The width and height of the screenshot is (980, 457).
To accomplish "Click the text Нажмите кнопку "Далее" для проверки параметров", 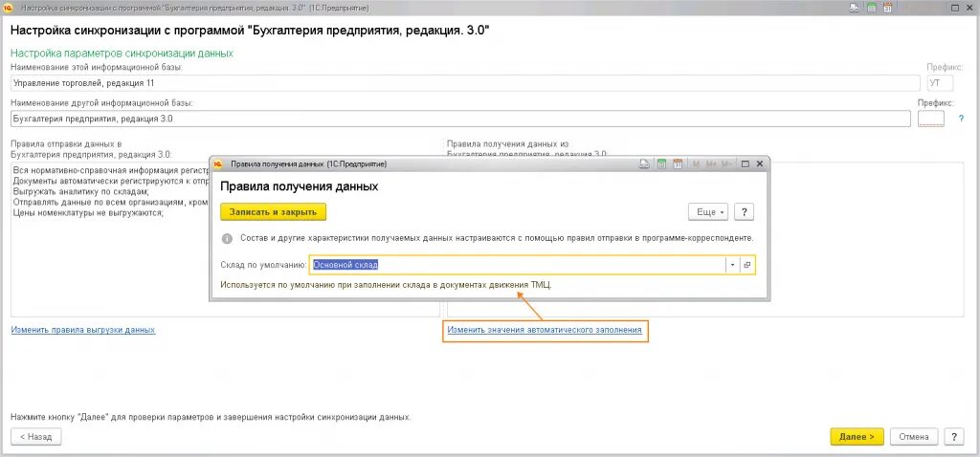I will pyautogui.click(x=211, y=417).
